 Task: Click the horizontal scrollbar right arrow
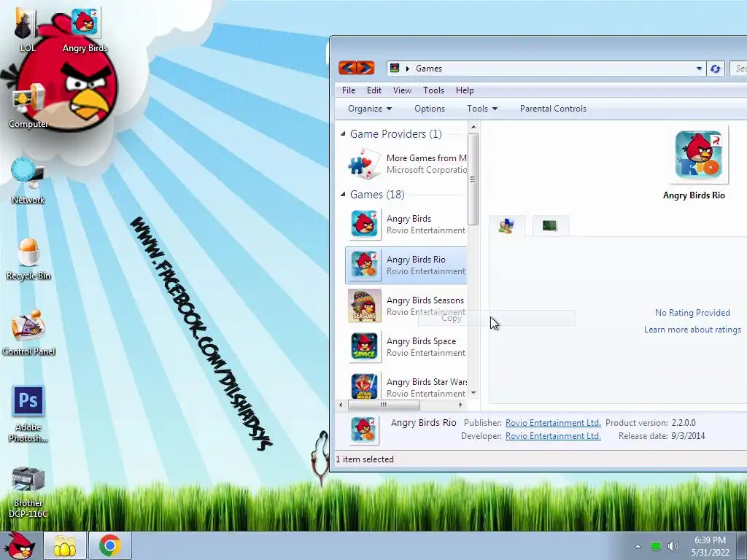pos(461,405)
